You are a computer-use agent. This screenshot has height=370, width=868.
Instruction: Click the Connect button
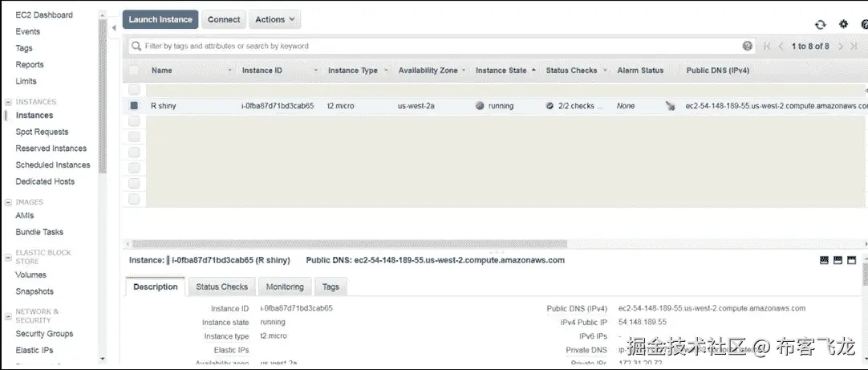point(224,19)
